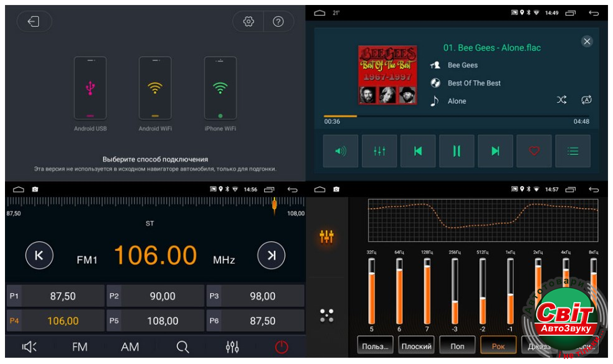Turn off radio with red power icon

pos(282,347)
